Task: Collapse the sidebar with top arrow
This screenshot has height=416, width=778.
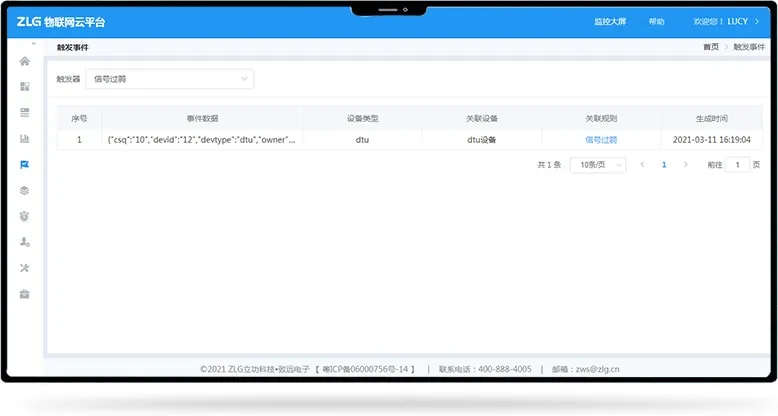Action: [32, 45]
